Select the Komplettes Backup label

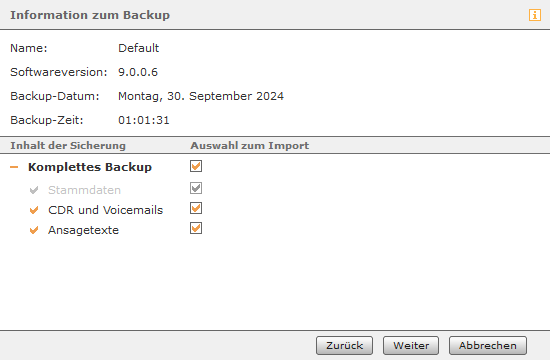(x=90, y=167)
